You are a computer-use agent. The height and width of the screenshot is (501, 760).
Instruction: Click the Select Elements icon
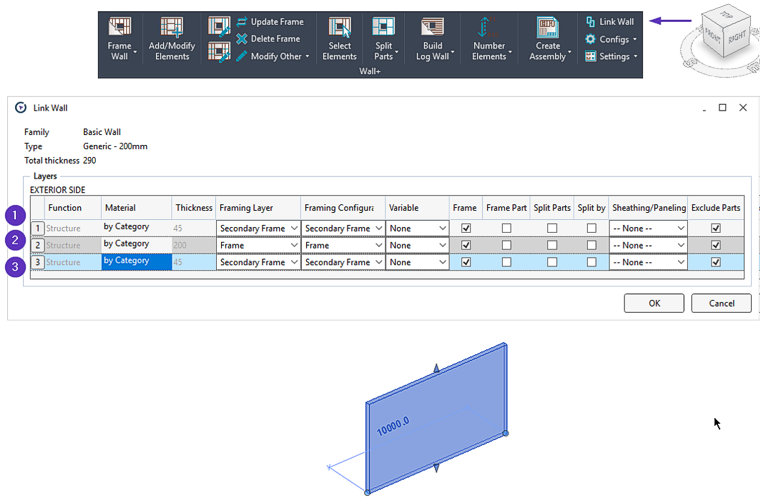(x=339, y=28)
